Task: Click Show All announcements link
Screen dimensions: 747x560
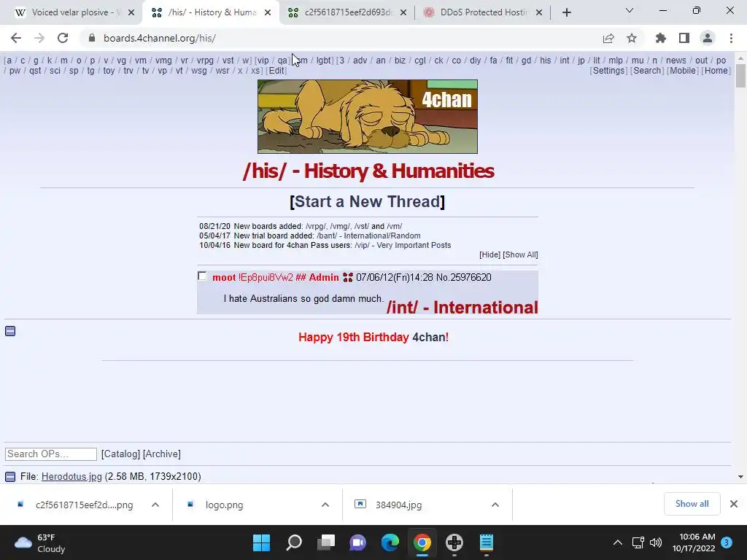Action: coord(520,254)
